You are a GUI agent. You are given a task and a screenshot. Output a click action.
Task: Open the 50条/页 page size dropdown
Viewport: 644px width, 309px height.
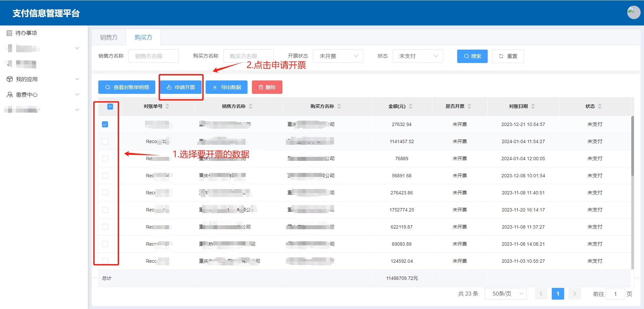click(x=505, y=294)
